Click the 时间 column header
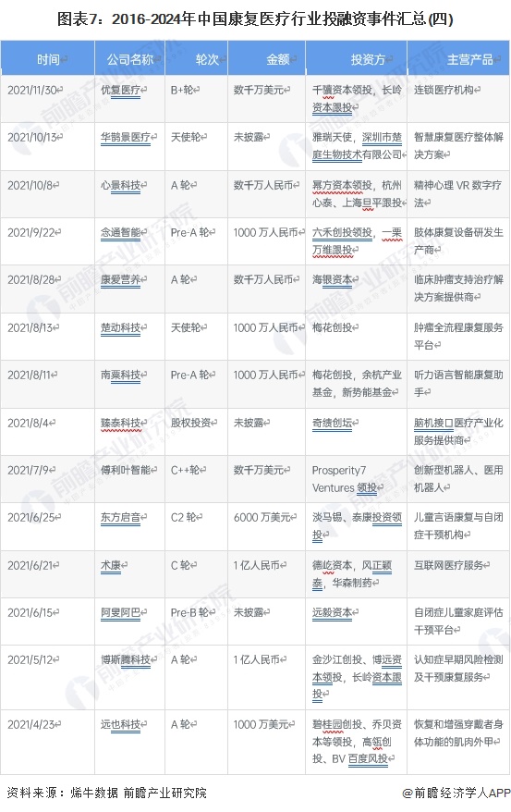This screenshot has width=511, height=812. point(47,59)
